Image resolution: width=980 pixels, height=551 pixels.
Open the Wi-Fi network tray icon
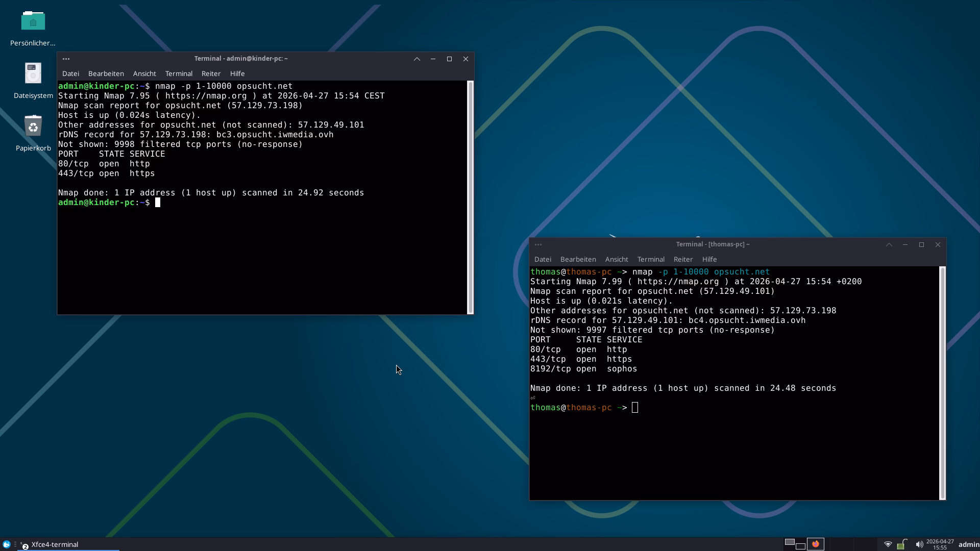(888, 544)
